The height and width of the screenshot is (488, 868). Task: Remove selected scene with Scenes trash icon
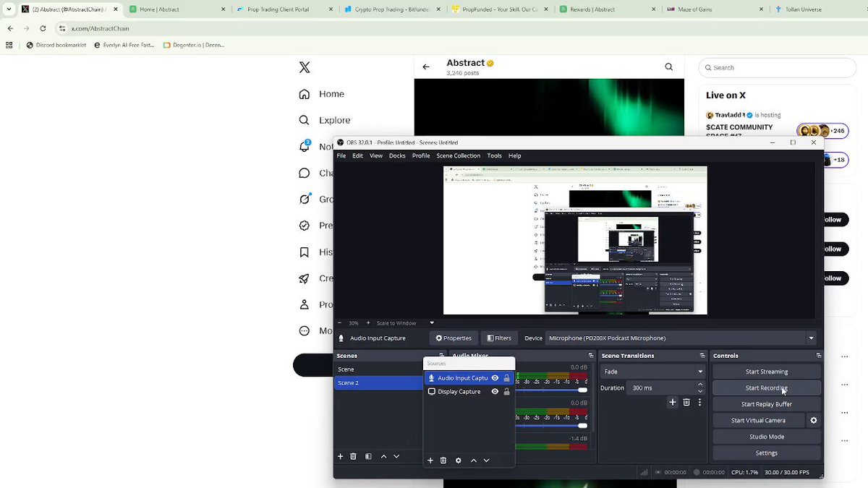[353, 456]
